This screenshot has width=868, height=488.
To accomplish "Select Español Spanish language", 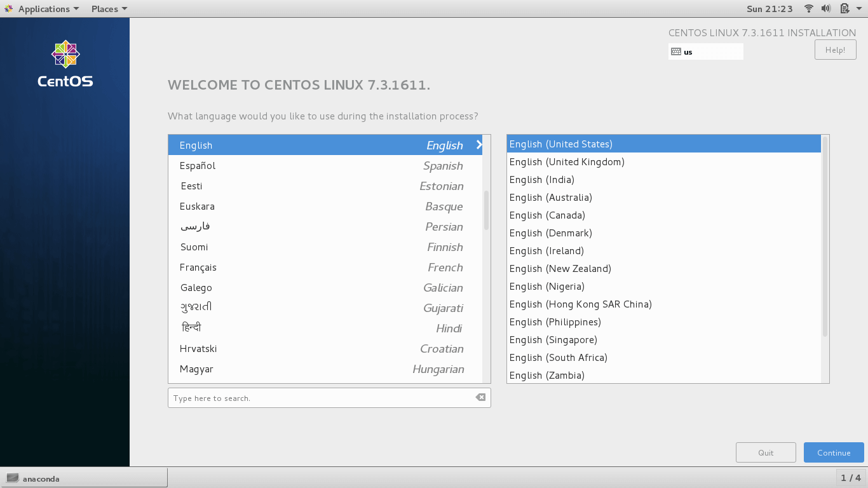I will 325,165.
